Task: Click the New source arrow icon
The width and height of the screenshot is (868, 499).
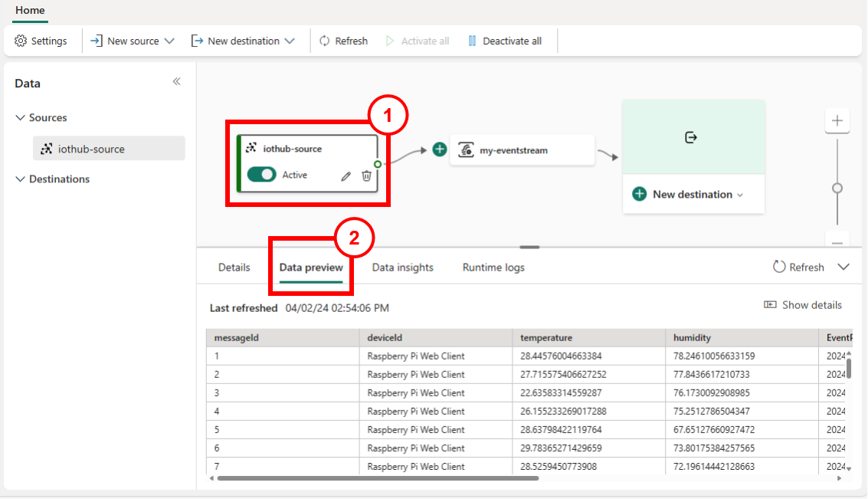Action: click(97, 41)
